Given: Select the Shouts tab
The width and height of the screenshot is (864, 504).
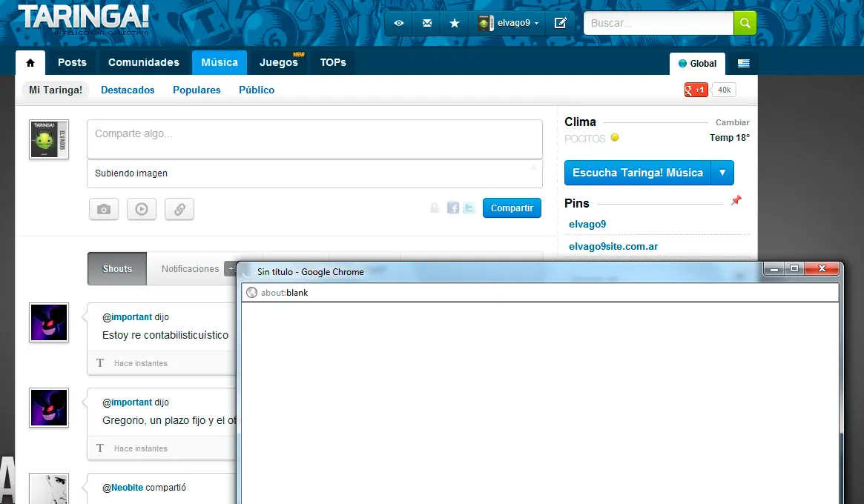Looking at the screenshot, I should tap(117, 269).
